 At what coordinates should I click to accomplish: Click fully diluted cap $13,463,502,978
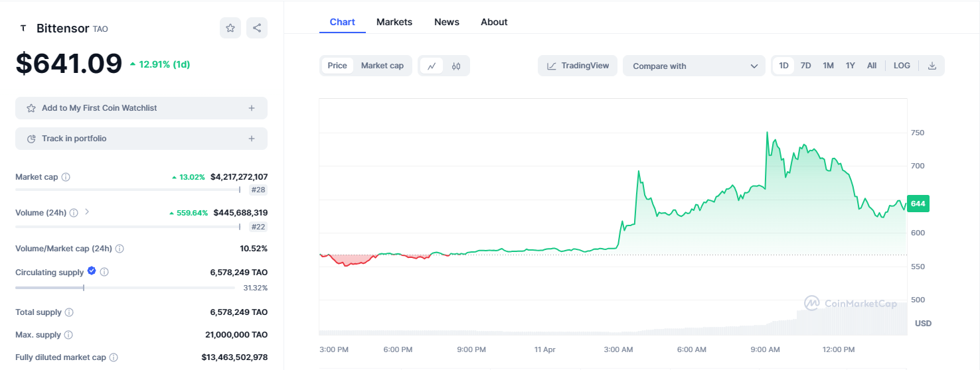tap(234, 357)
